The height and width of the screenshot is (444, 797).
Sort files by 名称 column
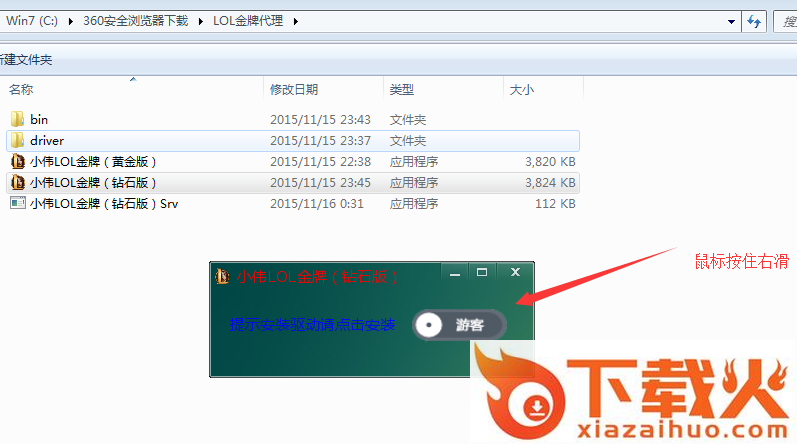point(22,90)
